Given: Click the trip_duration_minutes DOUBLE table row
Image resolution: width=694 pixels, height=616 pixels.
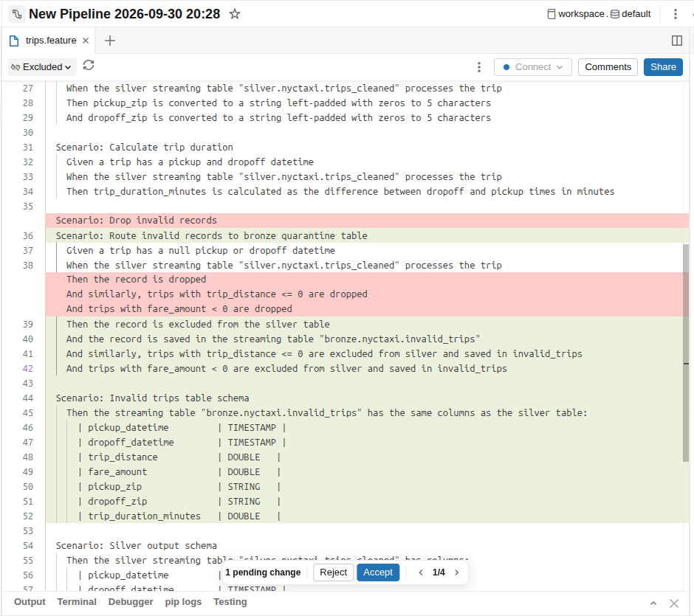Looking at the screenshot, I should 179,516.
